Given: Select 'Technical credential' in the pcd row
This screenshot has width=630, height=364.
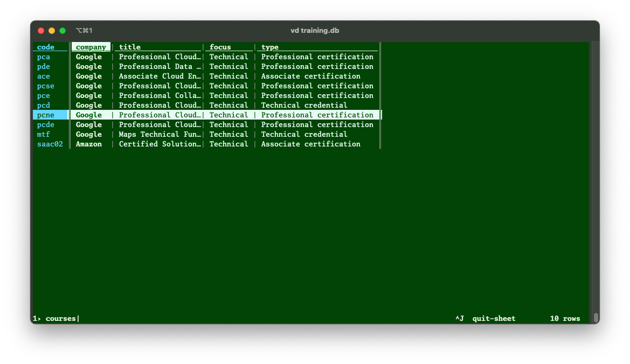Looking at the screenshot, I should [x=304, y=106].
